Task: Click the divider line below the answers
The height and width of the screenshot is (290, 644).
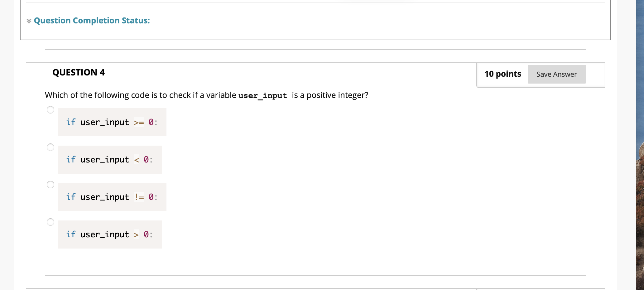Action: pyautogui.click(x=315, y=276)
